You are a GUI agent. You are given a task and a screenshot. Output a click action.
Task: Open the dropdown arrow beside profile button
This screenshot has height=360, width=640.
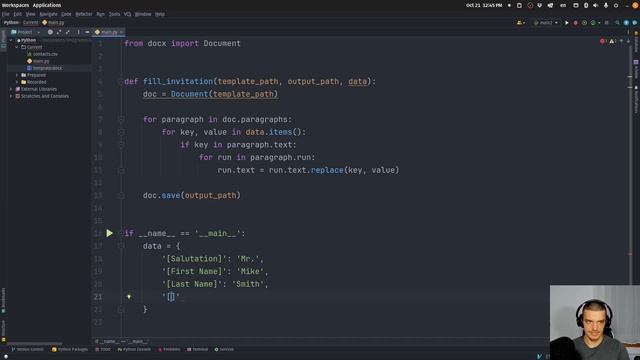click(x=599, y=23)
